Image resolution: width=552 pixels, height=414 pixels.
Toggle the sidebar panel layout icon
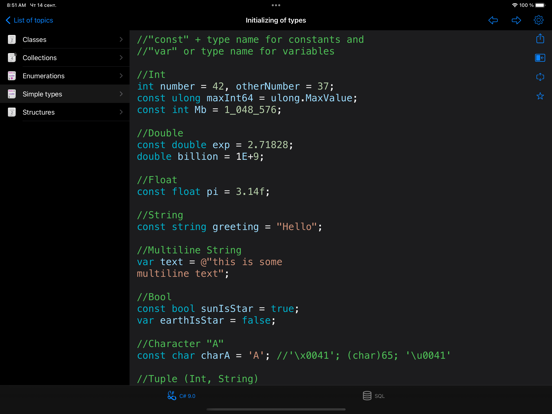[540, 58]
